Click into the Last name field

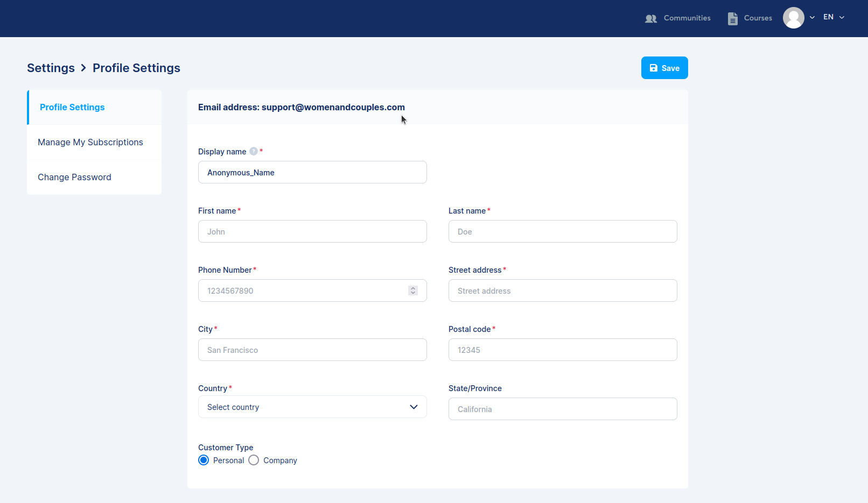click(563, 231)
